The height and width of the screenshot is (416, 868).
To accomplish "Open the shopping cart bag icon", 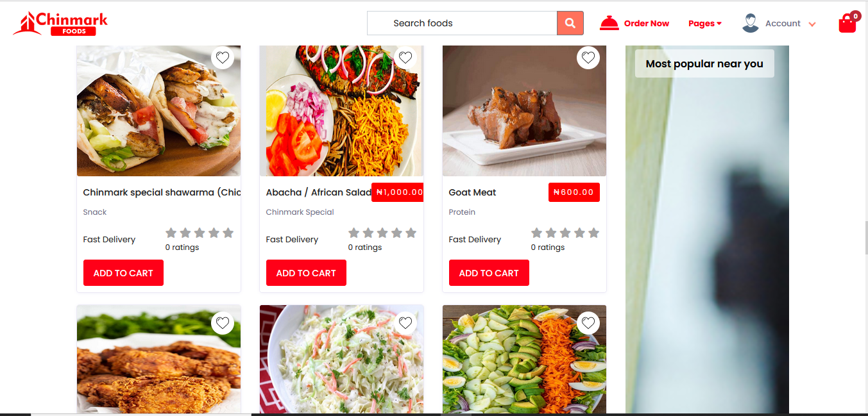I will [847, 24].
